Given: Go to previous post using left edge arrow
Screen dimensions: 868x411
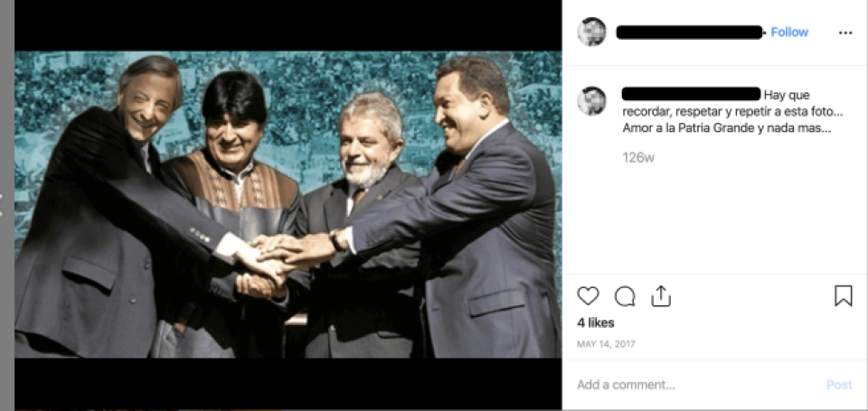Looking at the screenshot, I should pyautogui.click(x=2, y=205).
